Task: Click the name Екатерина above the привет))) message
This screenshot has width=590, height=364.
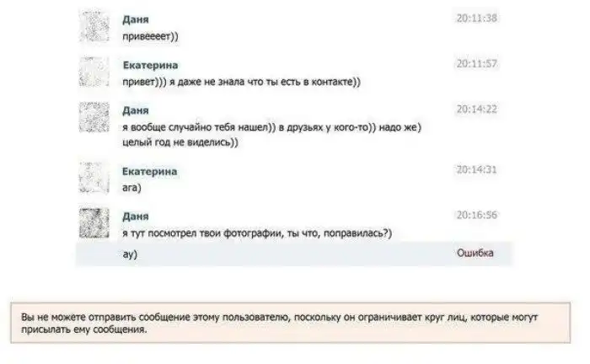Action: (150, 65)
